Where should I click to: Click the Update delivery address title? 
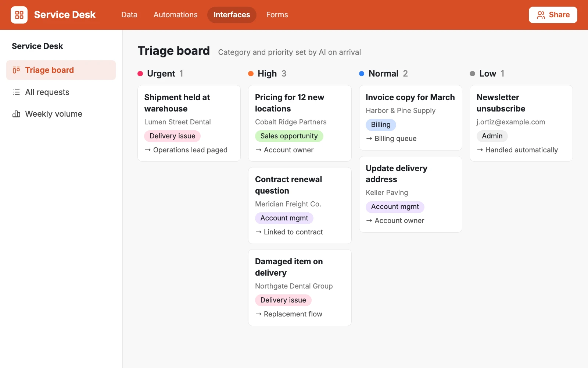pyautogui.click(x=397, y=174)
